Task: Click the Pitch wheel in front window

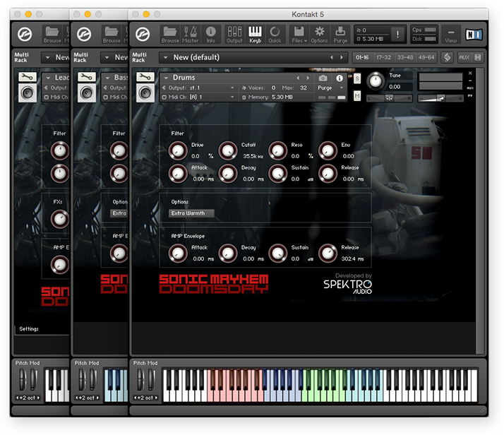Action: pyautogui.click(x=140, y=380)
